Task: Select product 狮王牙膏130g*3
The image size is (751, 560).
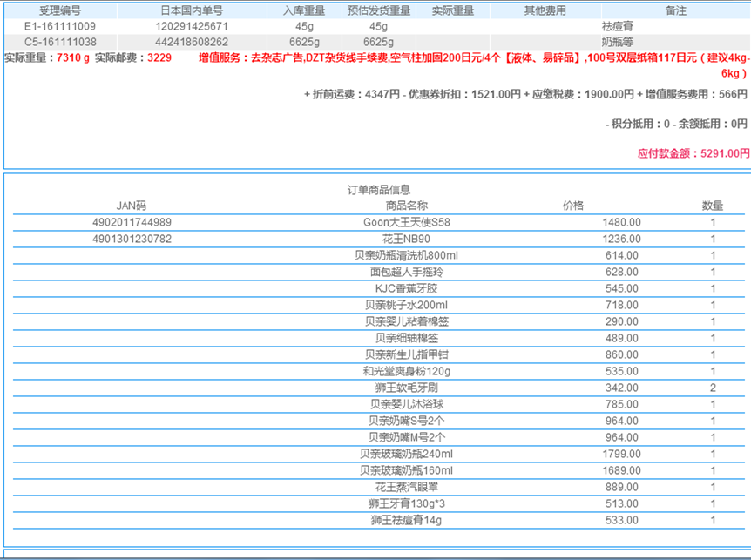Action: pyautogui.click(x=407, y=504)
